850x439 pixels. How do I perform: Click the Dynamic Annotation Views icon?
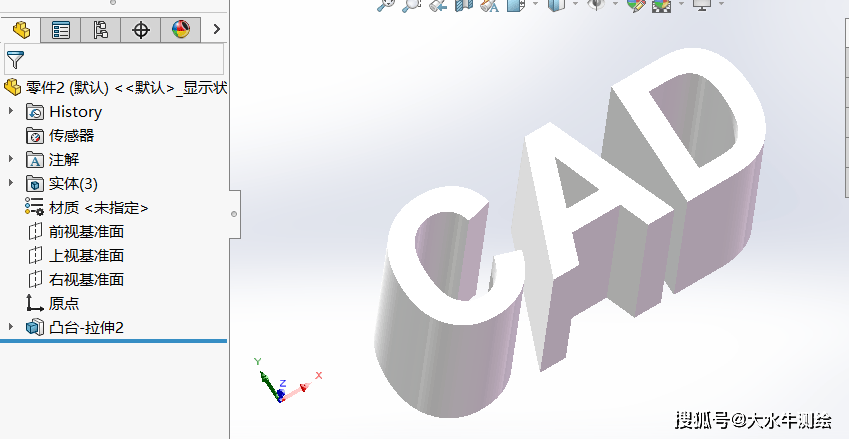pyautogui.click(x=490, y=4)
